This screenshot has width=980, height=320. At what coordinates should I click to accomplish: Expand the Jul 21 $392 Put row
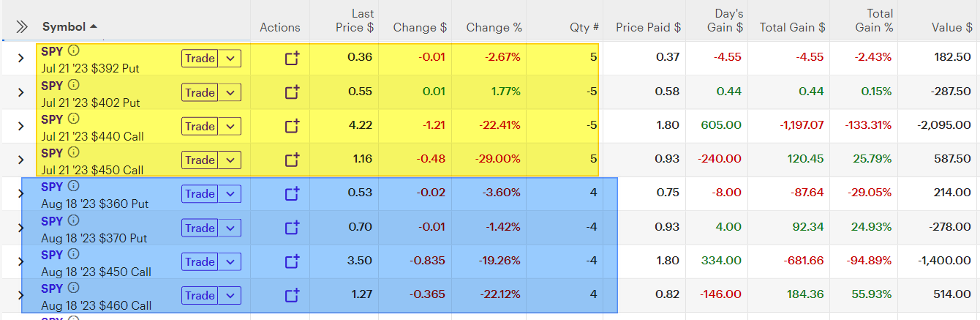(20, 59)
